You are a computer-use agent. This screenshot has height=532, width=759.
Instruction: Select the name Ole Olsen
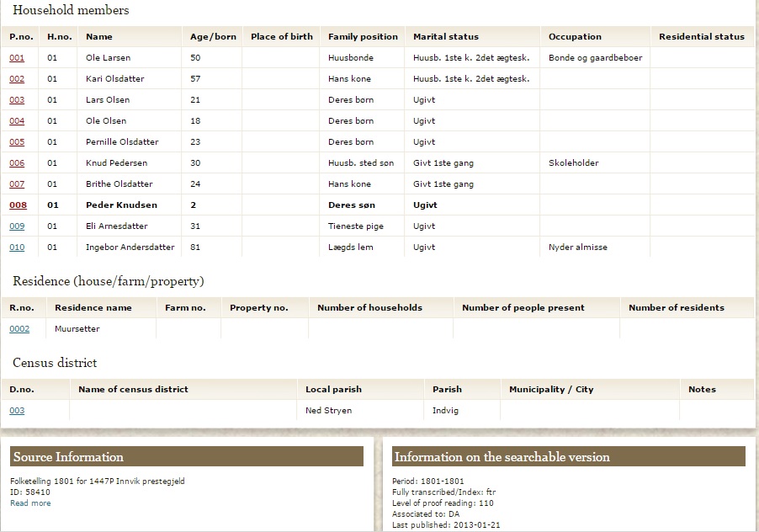[x=106, y=121]
